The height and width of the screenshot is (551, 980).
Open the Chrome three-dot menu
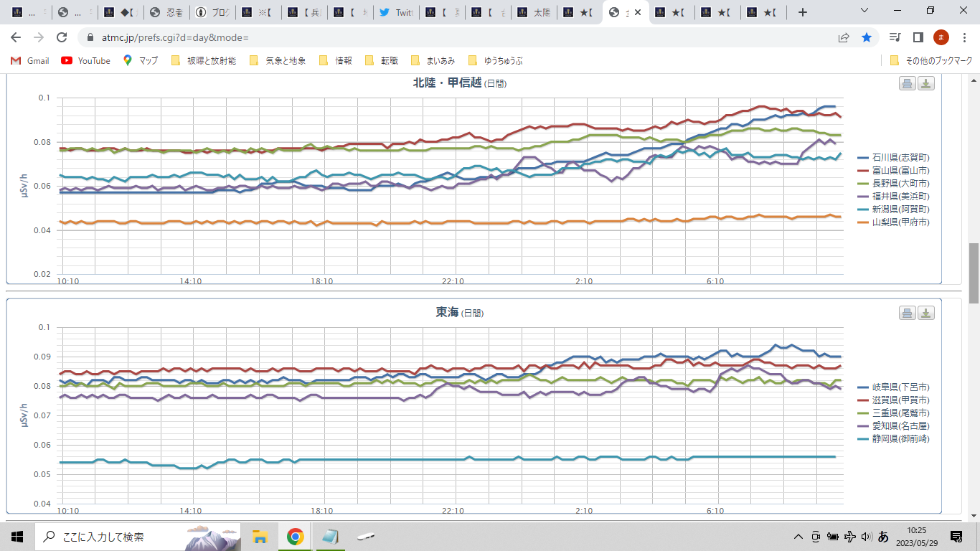tap(963, 37)
